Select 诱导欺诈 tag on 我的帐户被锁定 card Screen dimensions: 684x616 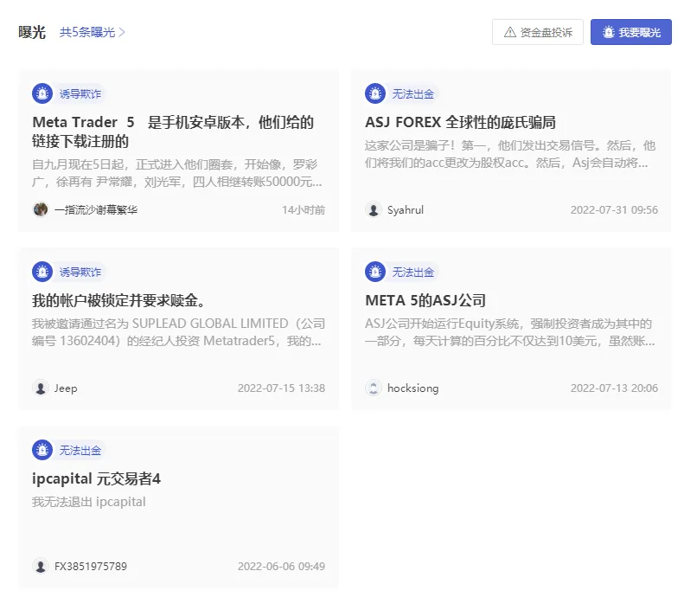pyautogui.click(x=80, y=272)
